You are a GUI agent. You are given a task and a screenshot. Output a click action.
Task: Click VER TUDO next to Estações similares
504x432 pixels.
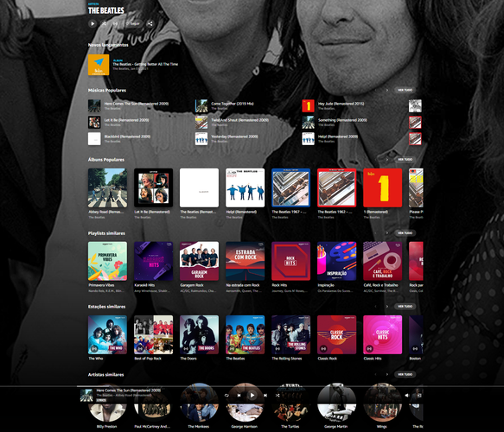point(405,307)
